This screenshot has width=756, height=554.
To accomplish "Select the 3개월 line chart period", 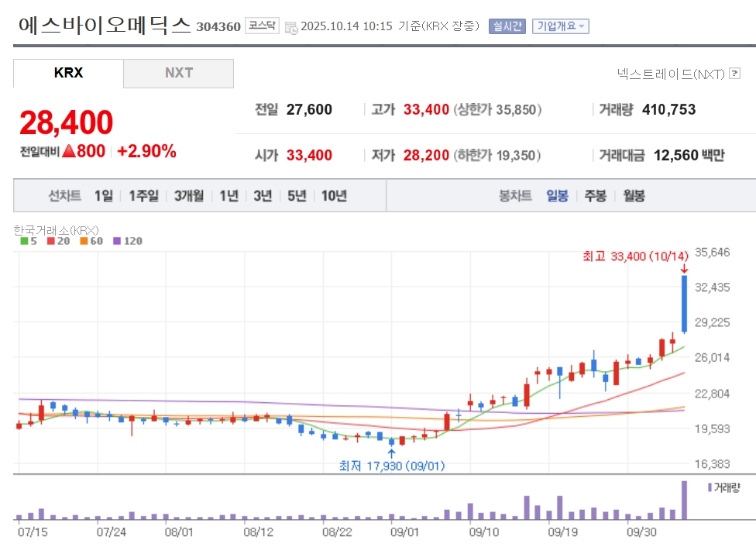I will click(x=188, y=196).
